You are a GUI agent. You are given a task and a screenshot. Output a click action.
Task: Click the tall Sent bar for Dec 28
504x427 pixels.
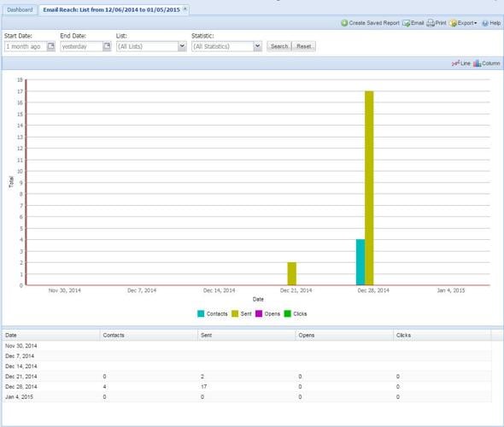369,188
